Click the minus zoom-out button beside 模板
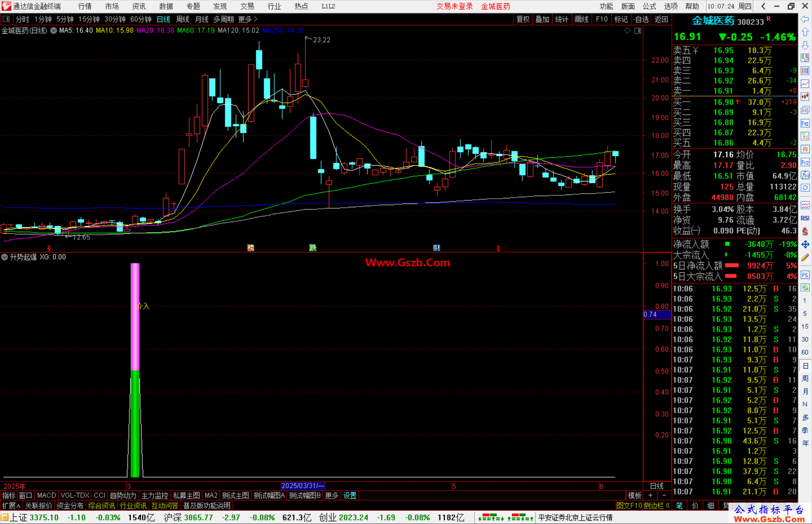 (664, 495)
